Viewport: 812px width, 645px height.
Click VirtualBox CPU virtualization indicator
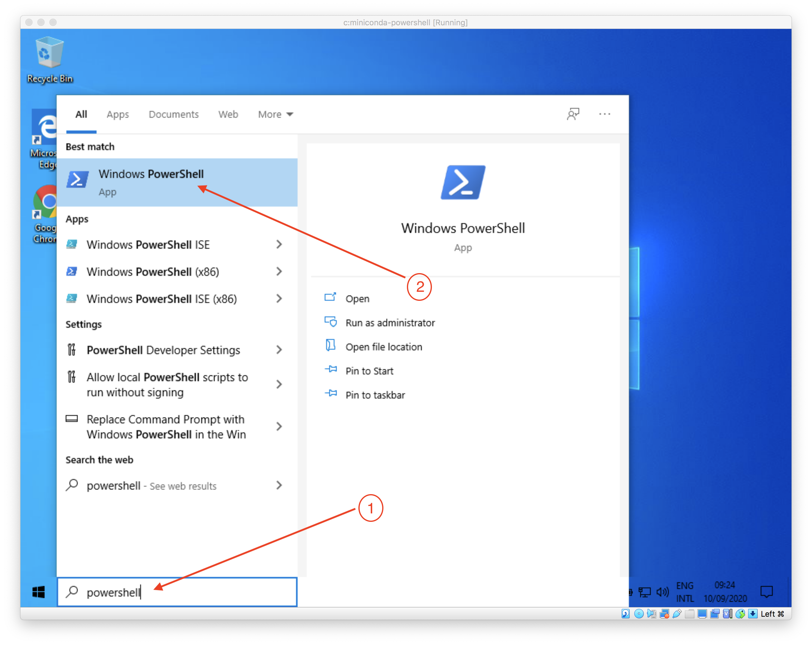click(x=728, y=614)
